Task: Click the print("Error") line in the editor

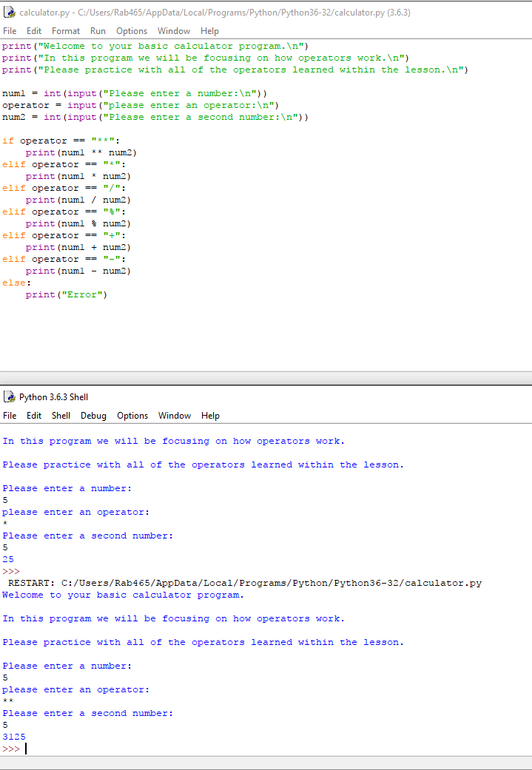Action: click(67, 294)
